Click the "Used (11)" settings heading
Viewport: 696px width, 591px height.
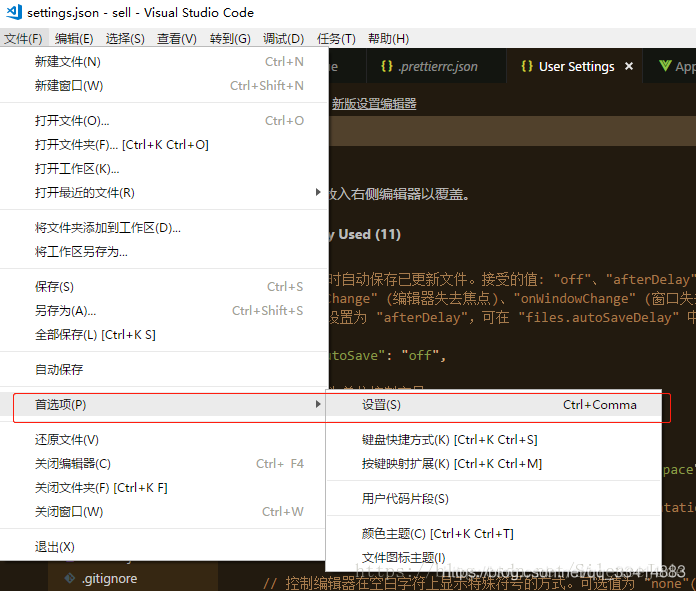click(369, 234)
